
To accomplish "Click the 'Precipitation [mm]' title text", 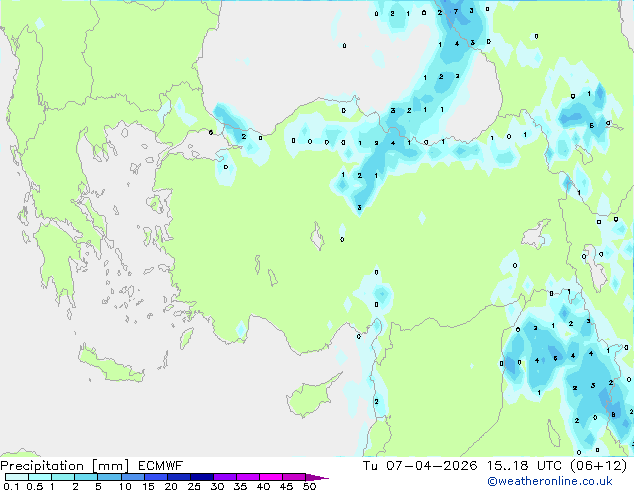I will [x=65, y=466].
